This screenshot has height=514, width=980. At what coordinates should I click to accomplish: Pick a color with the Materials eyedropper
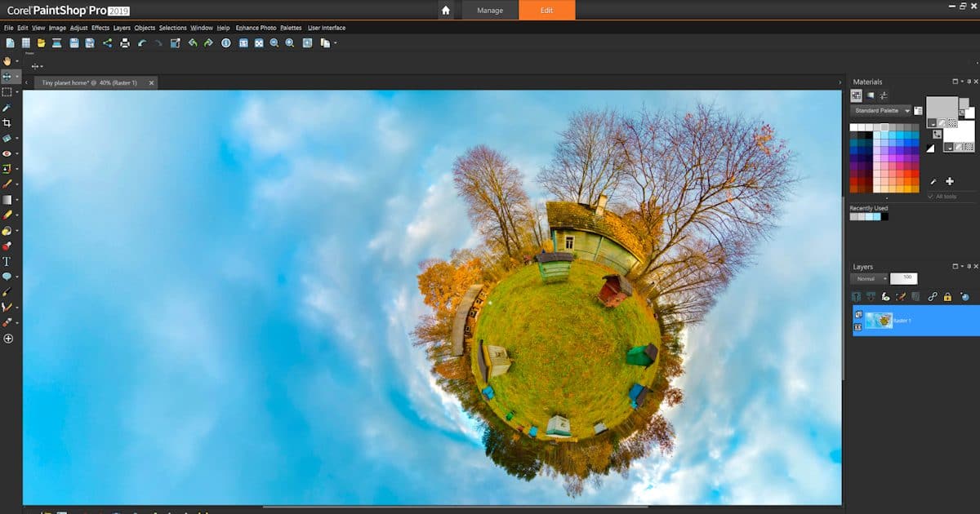tap(933, 181)
